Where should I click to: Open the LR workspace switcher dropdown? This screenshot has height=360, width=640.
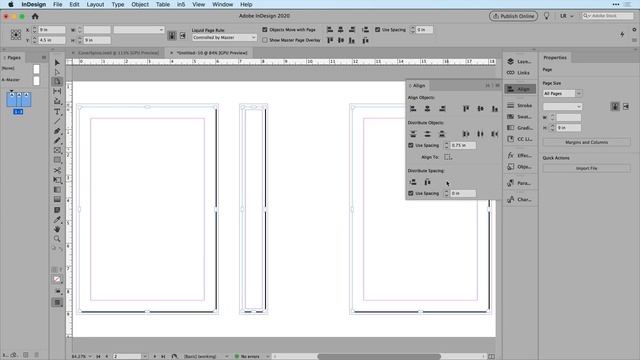point(567,16)
